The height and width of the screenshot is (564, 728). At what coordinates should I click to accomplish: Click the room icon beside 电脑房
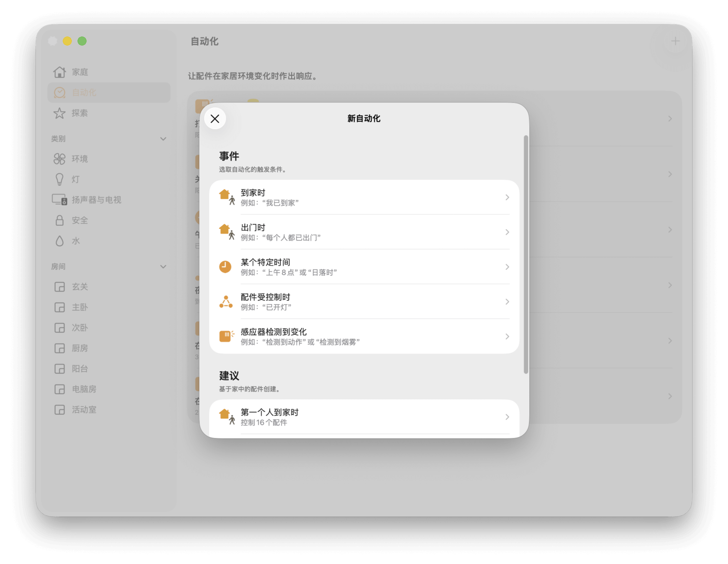[60, 389]
